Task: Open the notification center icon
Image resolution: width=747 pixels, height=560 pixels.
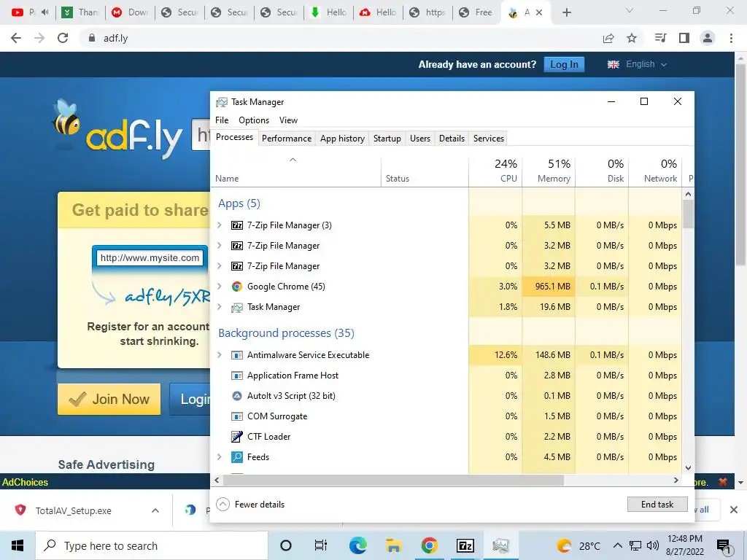Action: click(724, 546)
